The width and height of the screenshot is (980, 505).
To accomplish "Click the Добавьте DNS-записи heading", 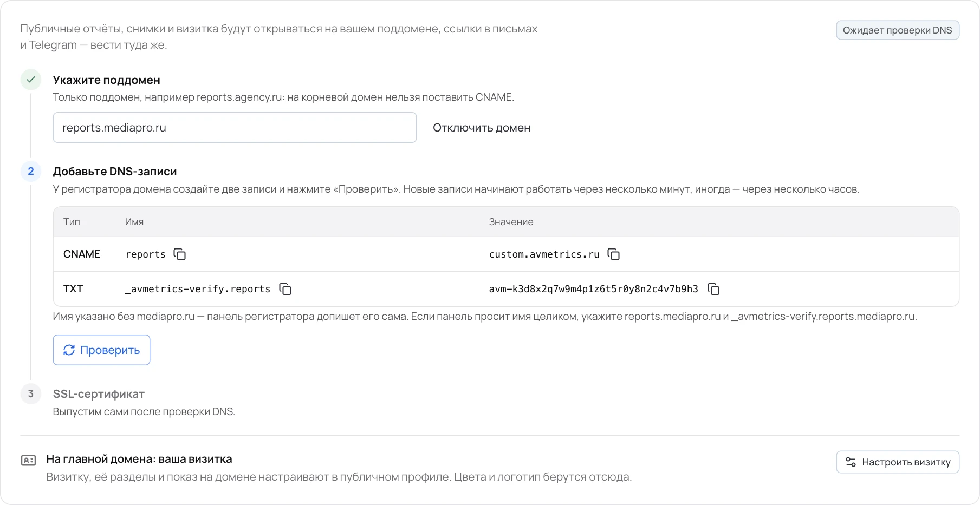I will coord(115,172).
